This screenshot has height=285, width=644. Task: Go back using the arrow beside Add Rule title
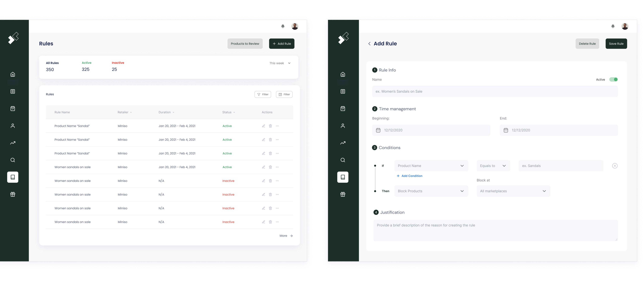click(x=369, y=44)
